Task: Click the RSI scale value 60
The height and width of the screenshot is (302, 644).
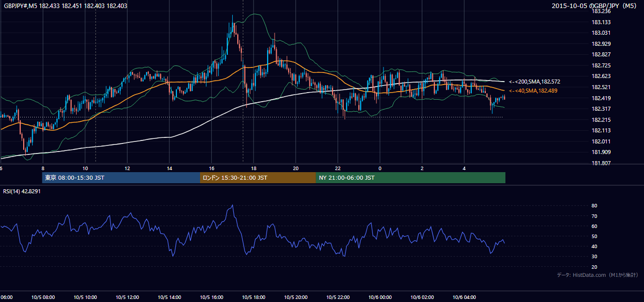Action: (595, 226)
